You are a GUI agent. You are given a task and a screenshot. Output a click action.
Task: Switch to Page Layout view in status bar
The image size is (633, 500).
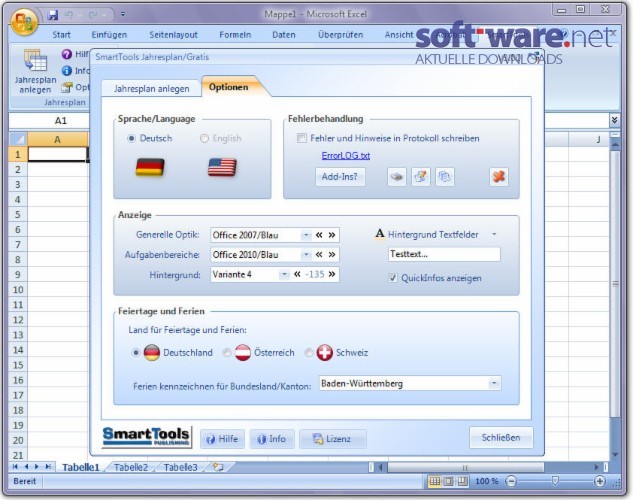click(x=448, y=481)
